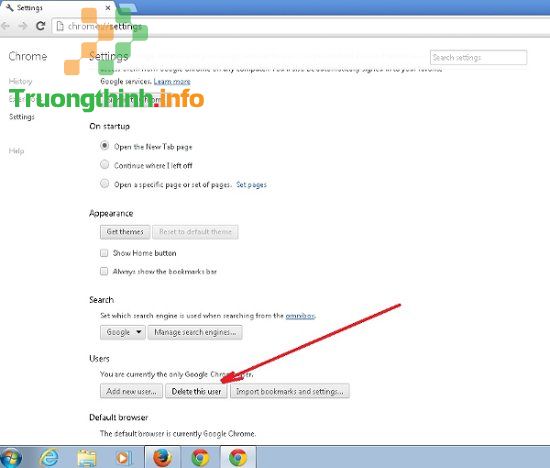Click Delete this user button

[196, 391]
